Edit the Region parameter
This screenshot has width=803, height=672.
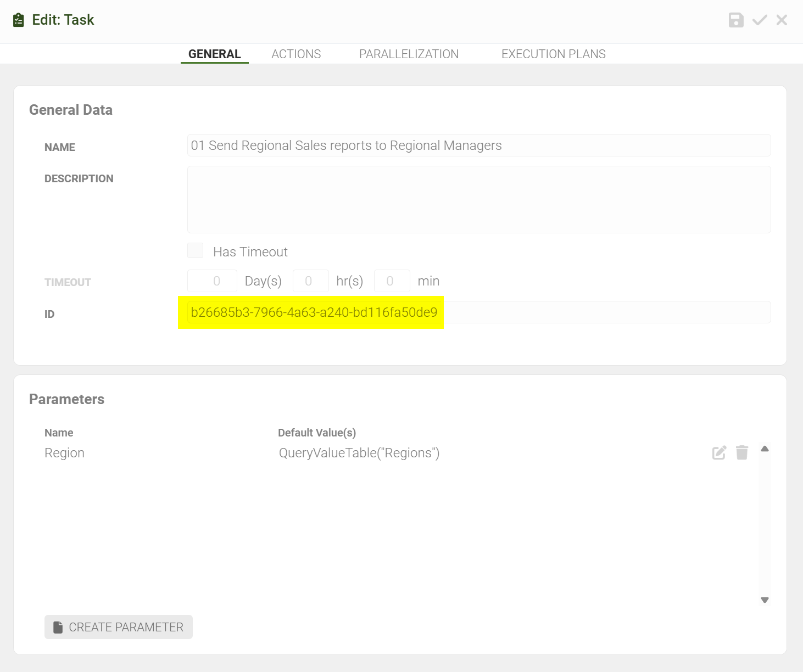(x=719, y=453)
